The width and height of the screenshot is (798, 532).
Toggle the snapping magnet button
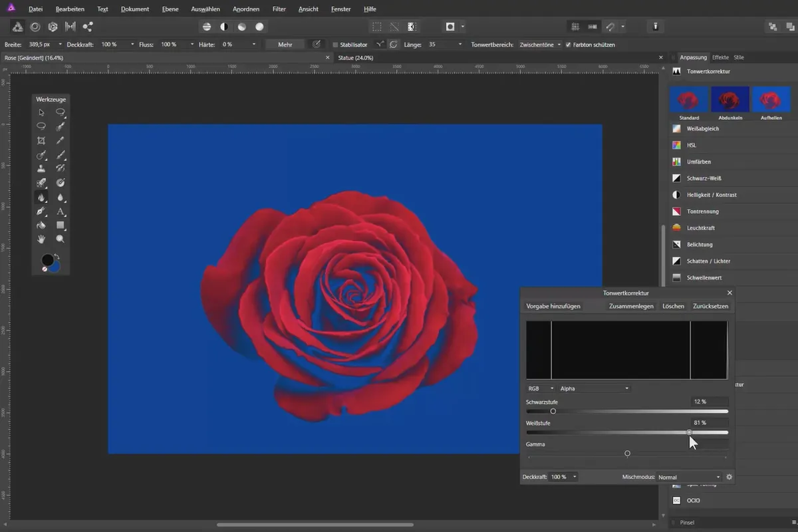[x=610, y=27]
